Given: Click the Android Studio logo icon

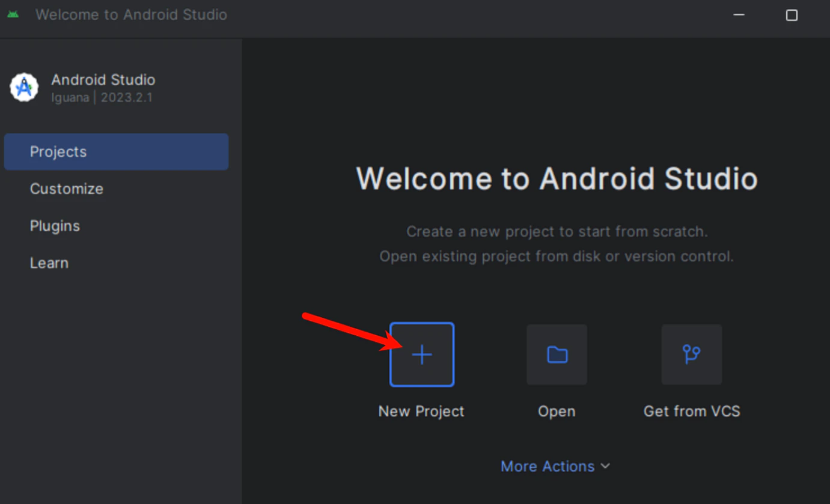Looking at the screenshot, I should [x=24, y=88].
